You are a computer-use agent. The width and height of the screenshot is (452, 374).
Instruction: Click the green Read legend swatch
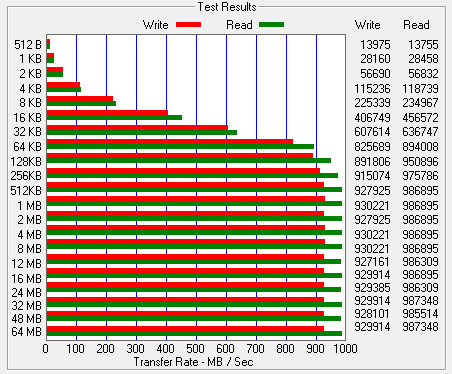point(271,24)
